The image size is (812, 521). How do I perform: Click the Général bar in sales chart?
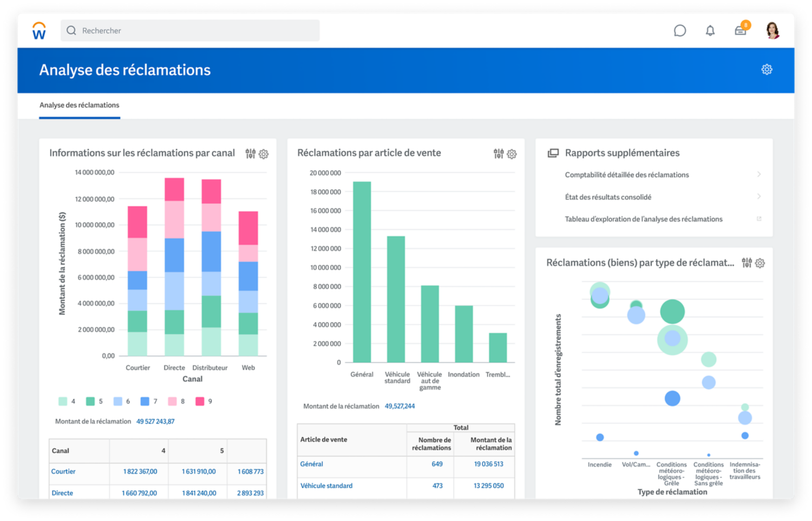[x=362, y=272]
